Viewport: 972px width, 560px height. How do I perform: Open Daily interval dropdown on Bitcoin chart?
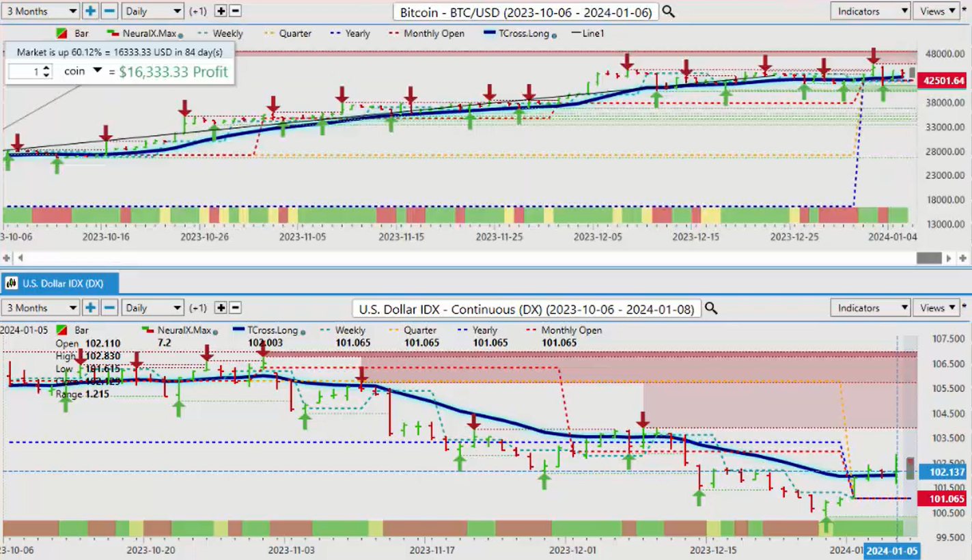pyautogui.click(x=153, y=11)
